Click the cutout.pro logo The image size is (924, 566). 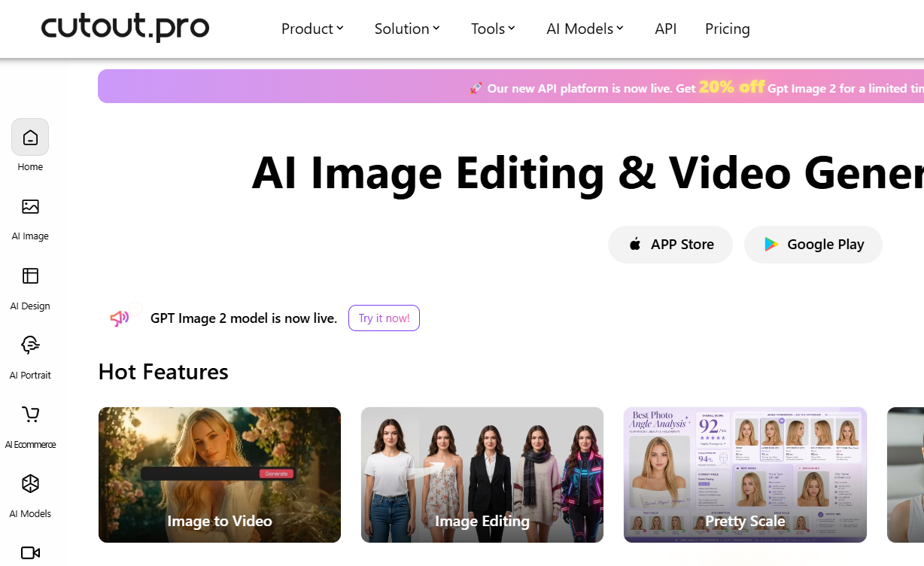[125, 27]
